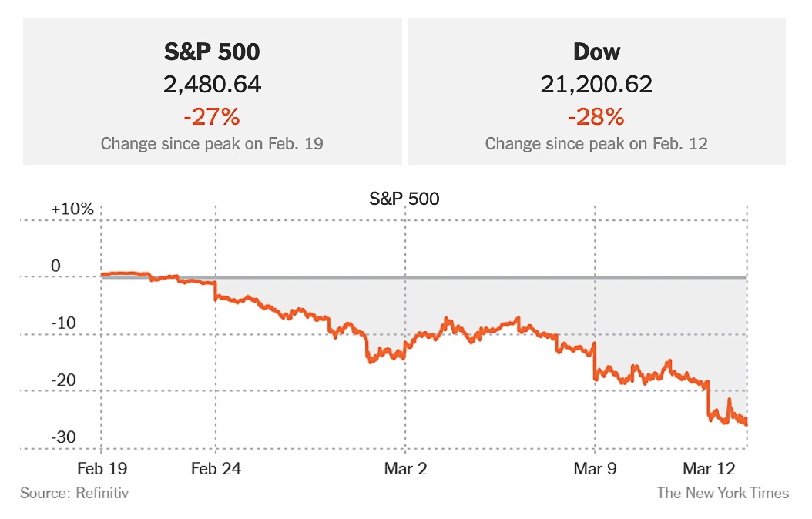Click the S&P 500 card heading
This screenshot has height=519, width=812.
tap(212, 52)
